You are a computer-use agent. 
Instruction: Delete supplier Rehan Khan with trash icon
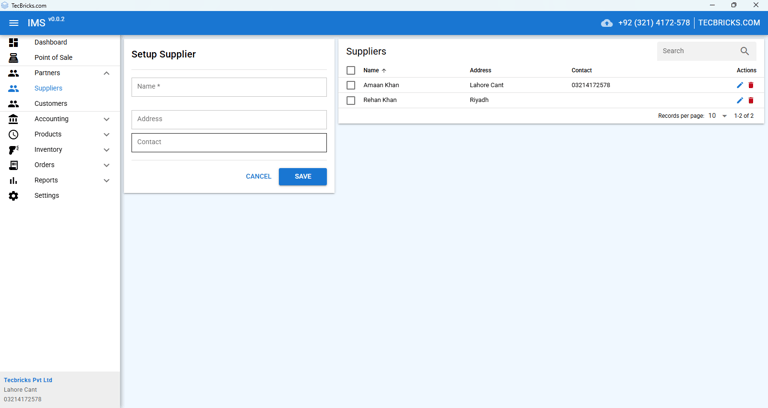pyautogui.click(x=751, y=100)
